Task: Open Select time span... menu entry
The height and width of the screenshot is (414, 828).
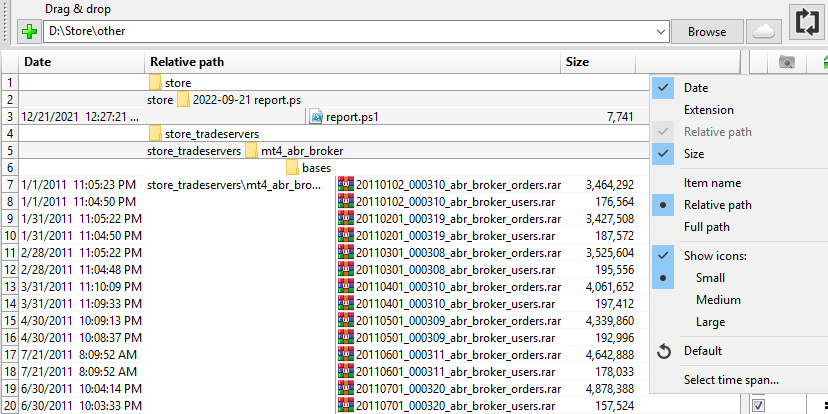Action: [x=731, y=380]
